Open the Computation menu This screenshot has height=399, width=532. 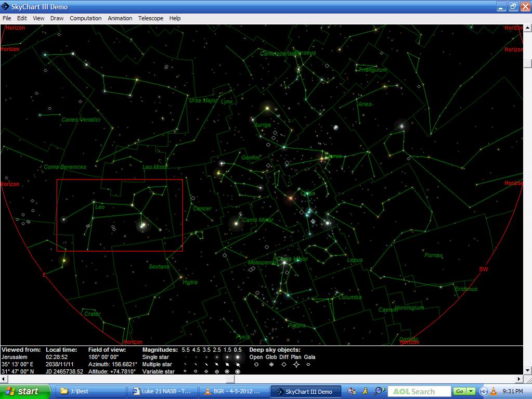click(86, 18)
